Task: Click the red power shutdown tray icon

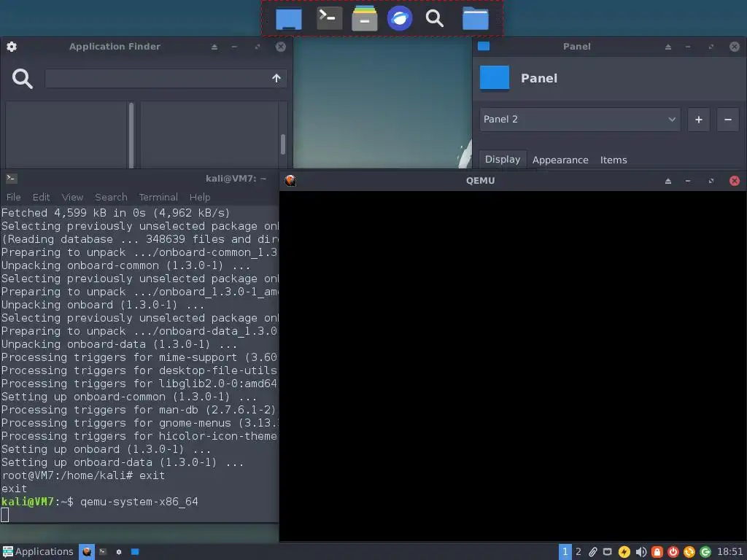Action: 673,552
